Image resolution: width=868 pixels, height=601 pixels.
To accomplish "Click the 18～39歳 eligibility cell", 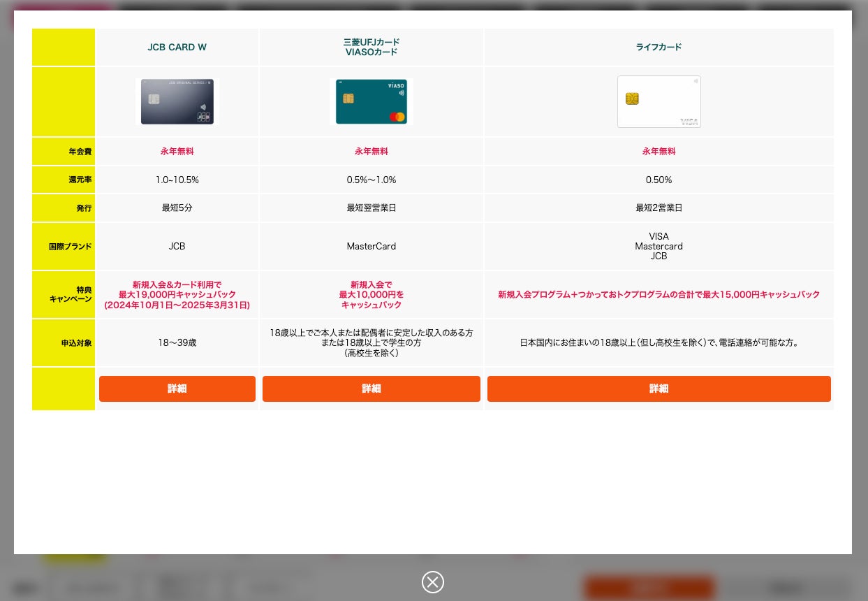I will click(x=177, y=343).
